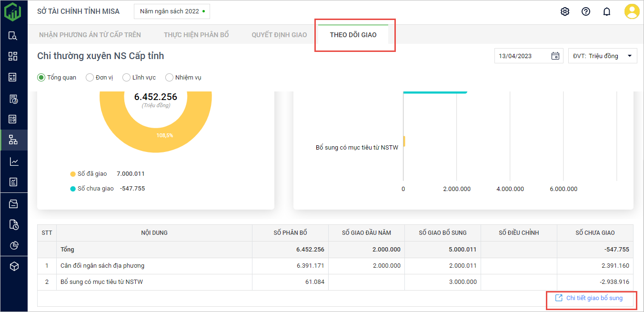Open the line chart icon in sidebar
This screenshot has width=644, height=312.
13,162
